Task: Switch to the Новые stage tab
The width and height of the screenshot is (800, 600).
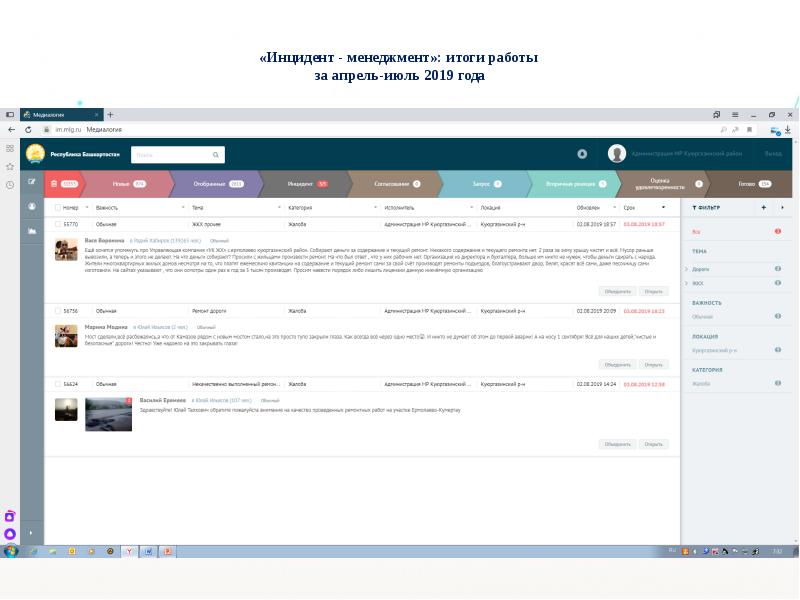Action: (124, 184)
